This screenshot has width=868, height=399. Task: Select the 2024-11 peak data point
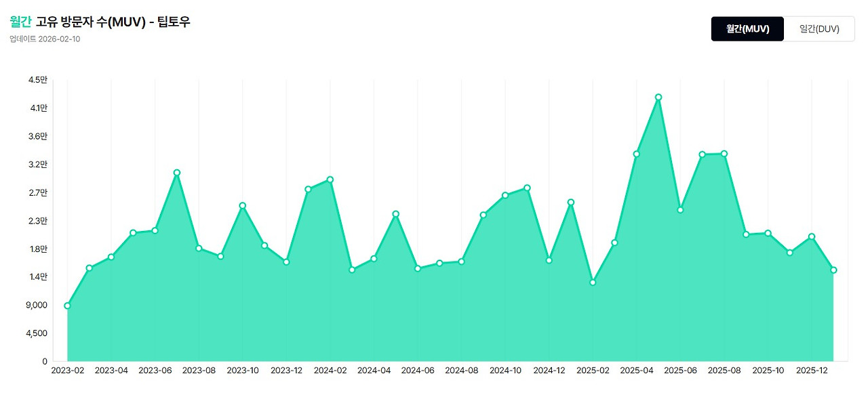527,188
